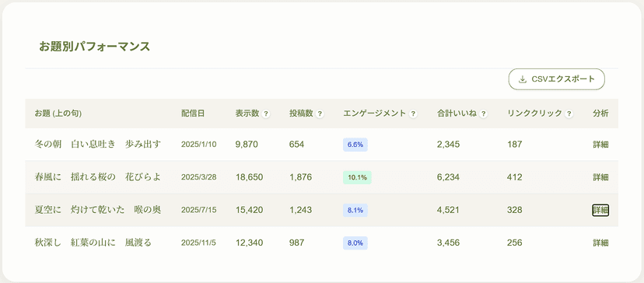This screenshot has height=283, width=644.
Task: Click date 2025/11/5
Action: click(198, 243)
